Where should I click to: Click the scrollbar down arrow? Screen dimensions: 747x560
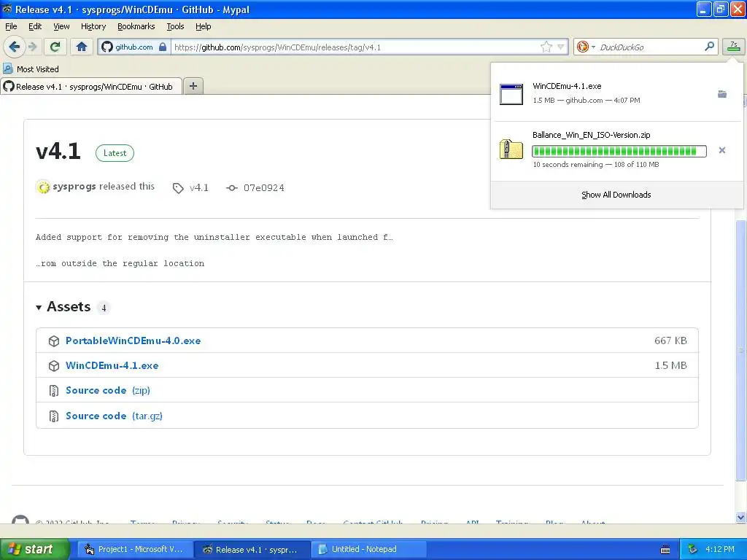tap(740, 517)
